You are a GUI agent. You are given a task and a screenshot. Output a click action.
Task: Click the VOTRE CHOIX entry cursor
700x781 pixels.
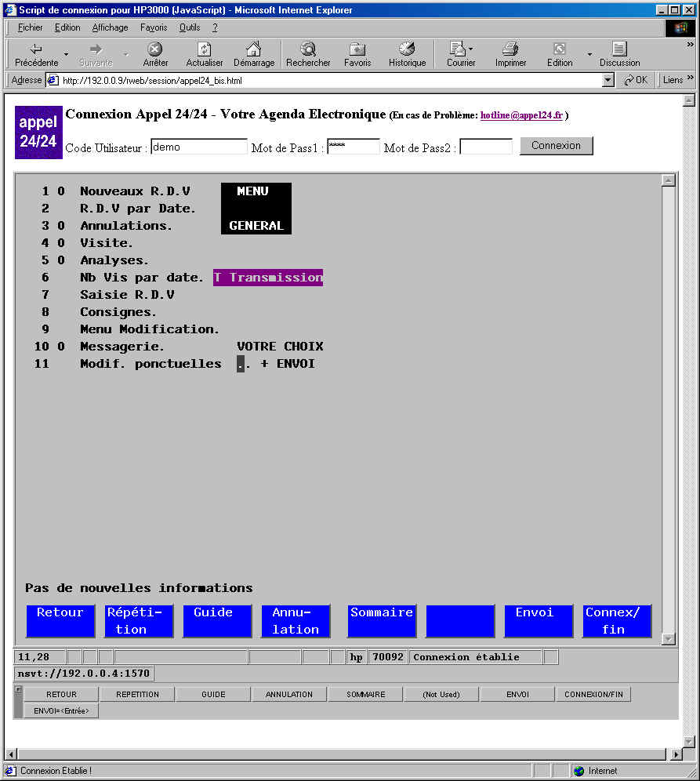(x=241, y=364)
